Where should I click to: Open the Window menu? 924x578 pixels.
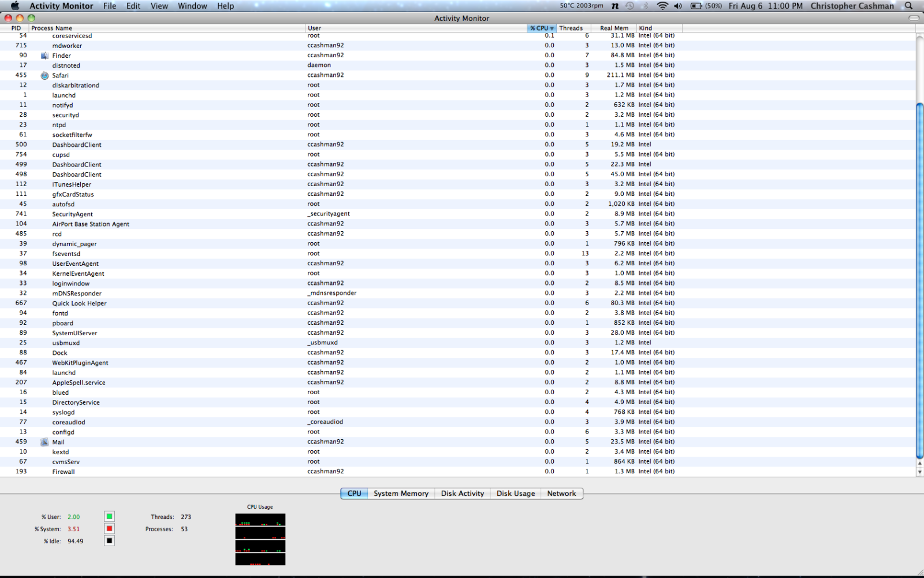pyautogui.click(x=192, y=6)
